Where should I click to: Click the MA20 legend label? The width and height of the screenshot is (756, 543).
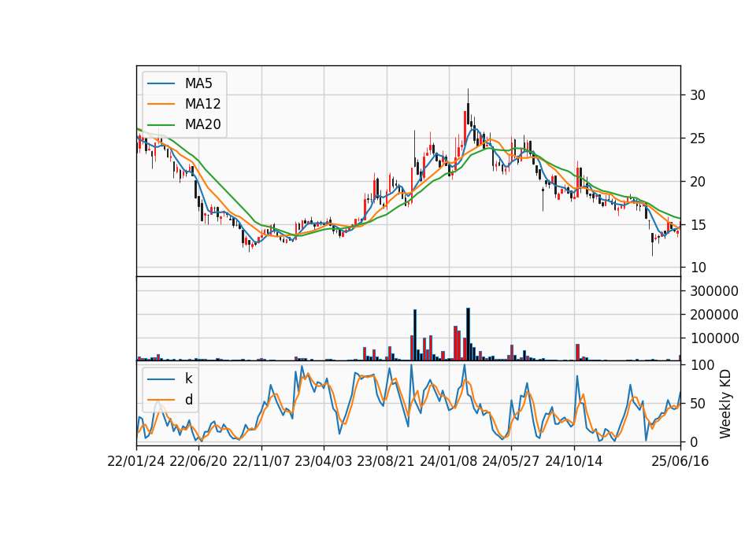(202, 124)
